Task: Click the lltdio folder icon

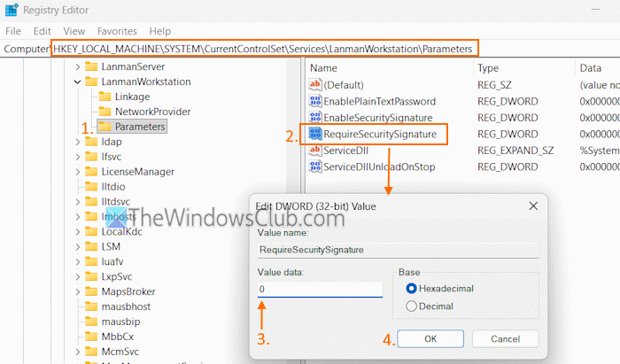Action: click(x=91, y=186)
